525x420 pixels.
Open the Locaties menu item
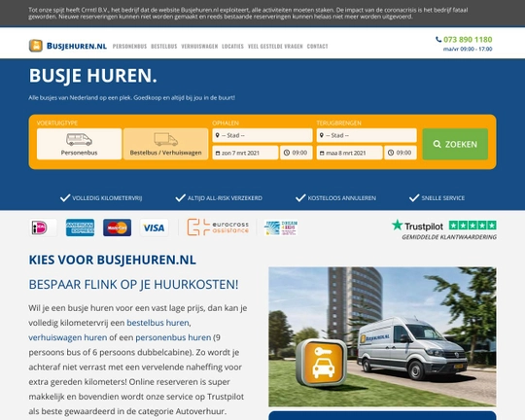pos(232,47)
